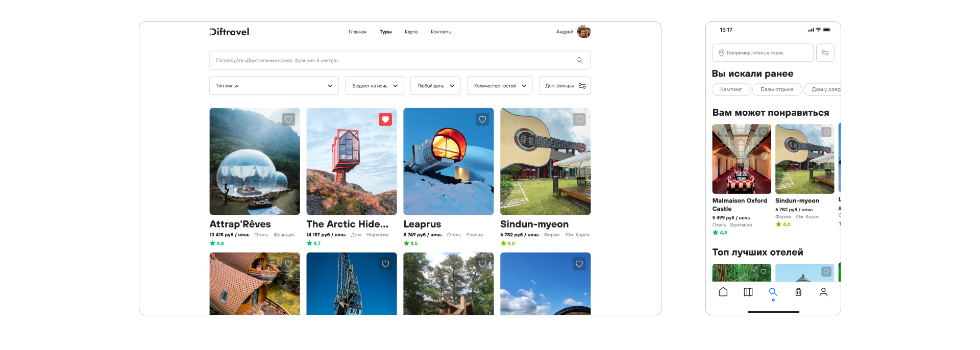The image size is (980, 350).
Task: Toggle heart on second-row wooden cabin card
Action: point(288,264)
